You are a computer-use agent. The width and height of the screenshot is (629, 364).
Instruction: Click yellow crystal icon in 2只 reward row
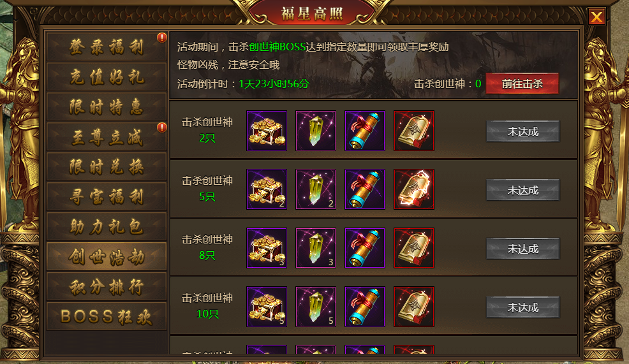316,131
